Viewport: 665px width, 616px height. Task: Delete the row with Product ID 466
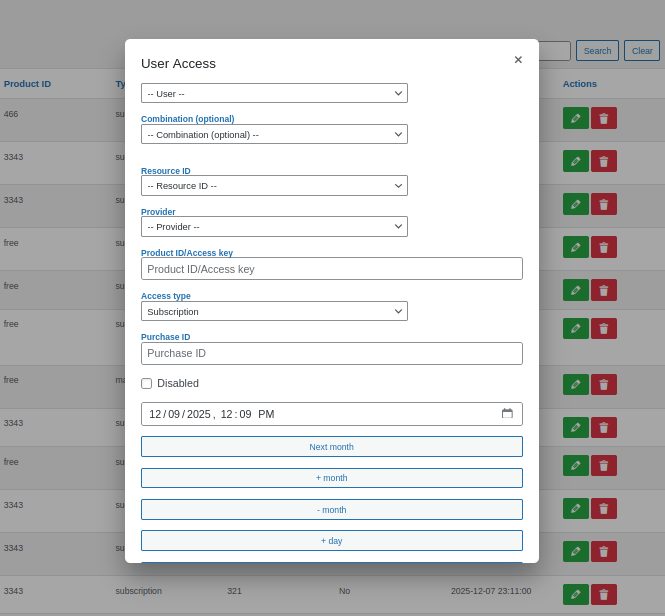603,118
